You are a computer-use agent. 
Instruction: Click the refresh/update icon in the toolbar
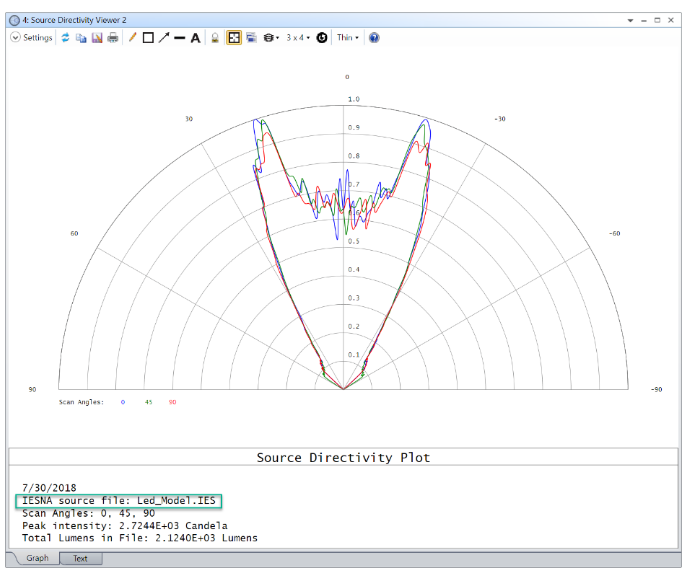tap(66, 38)
